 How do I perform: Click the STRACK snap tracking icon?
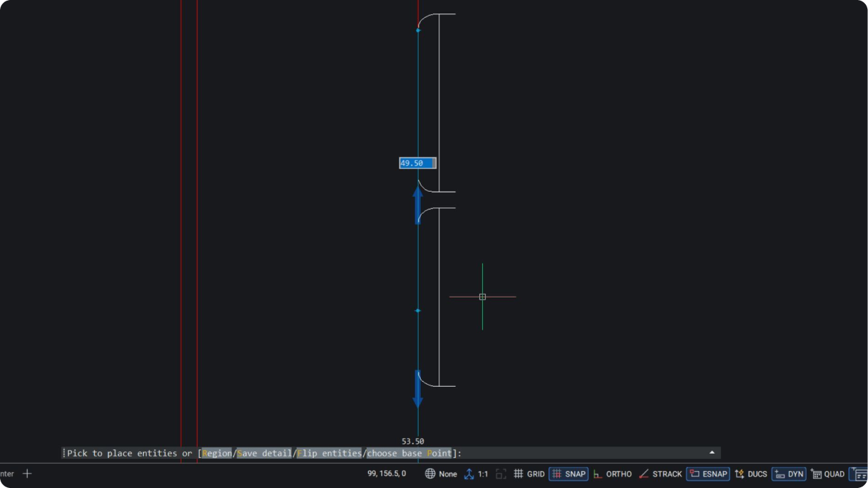(644, 474)
